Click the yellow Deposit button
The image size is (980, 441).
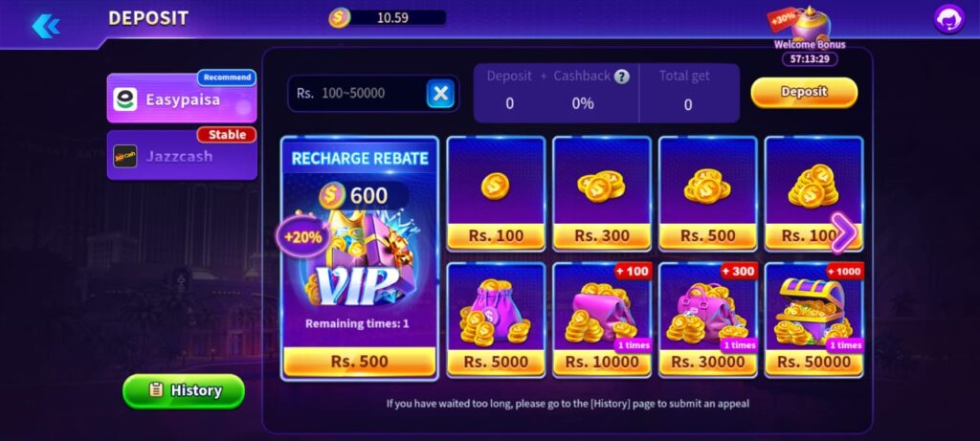click(804, 93)
